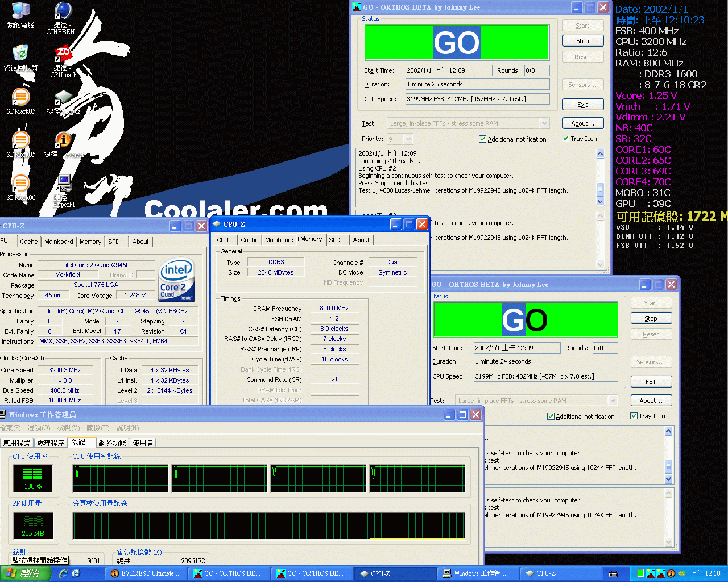Click the upper ORTHOS window title icon
728x582 pixels.
[357, 7]
